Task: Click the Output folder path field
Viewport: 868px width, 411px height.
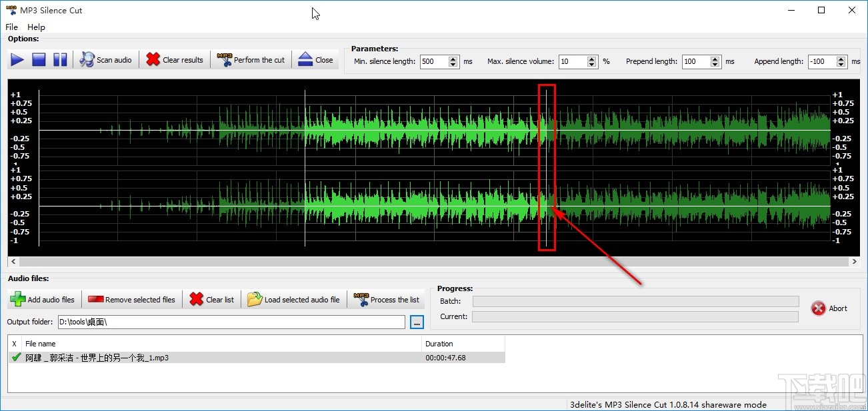Action: (x=231, y=322)
